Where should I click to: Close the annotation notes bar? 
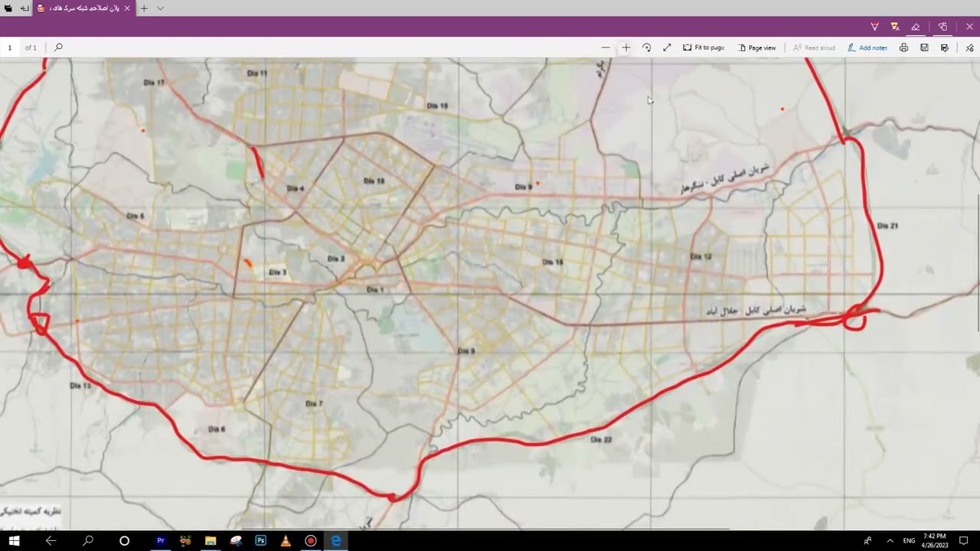[969, 27]
